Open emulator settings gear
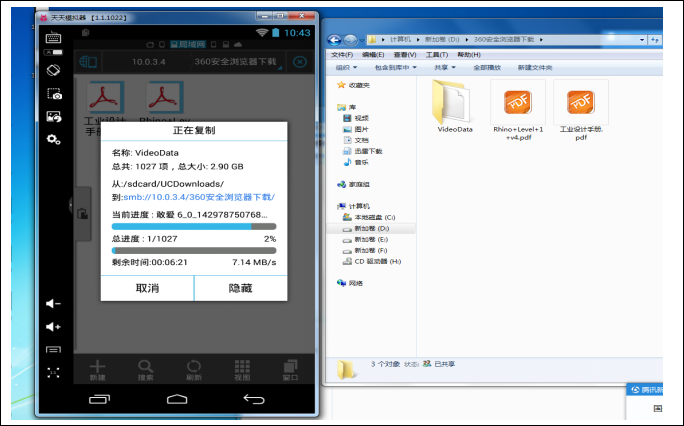Image resolution: width=684 pixels, height=426 pixels. [x=54, y=140]
